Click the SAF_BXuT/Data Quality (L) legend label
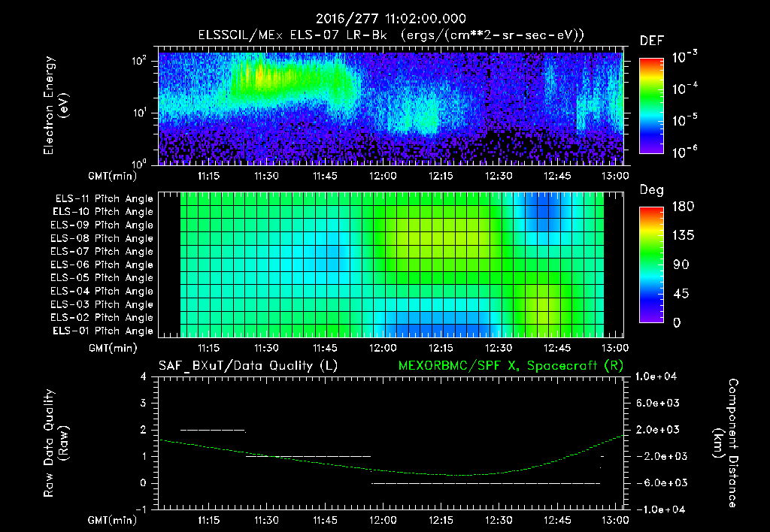This screenshot has width=770, height=532. point(248,366)
